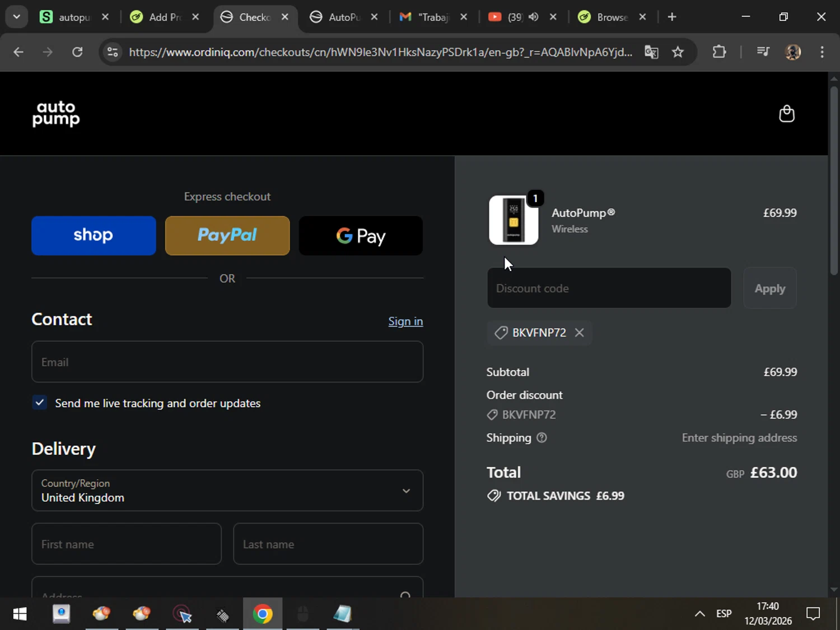This screenshot has height=630, width=840.
Task: Open the Chrome profile avatar
Action: pos(793,52)
